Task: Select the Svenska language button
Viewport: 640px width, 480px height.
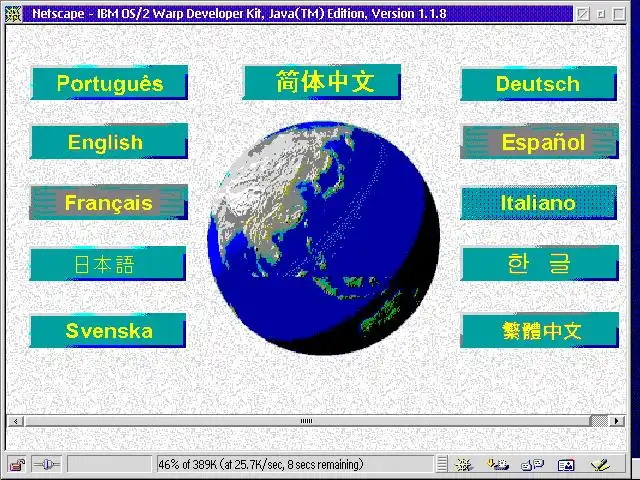Action: [108, 331]
